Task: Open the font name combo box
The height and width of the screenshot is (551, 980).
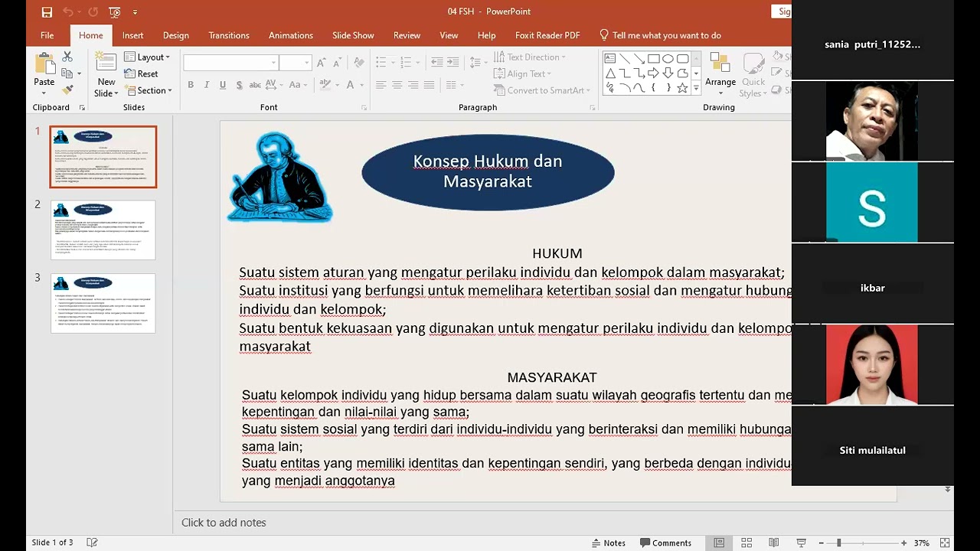Action: pos(231,63)
